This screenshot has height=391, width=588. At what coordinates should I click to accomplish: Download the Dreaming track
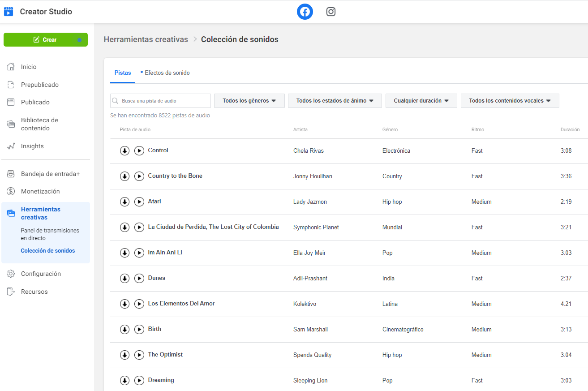click(124, 381)
